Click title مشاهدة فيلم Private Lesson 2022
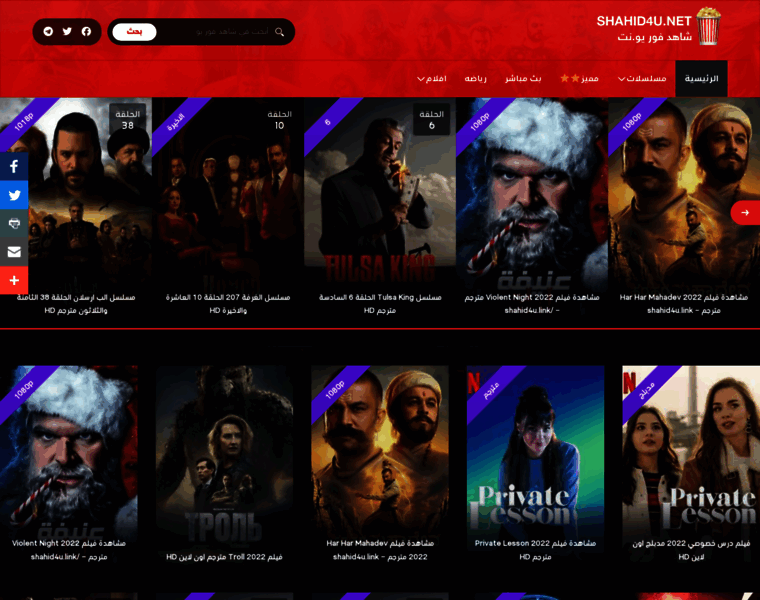Screen dimensions: 760x600 (x=536, y=550)
